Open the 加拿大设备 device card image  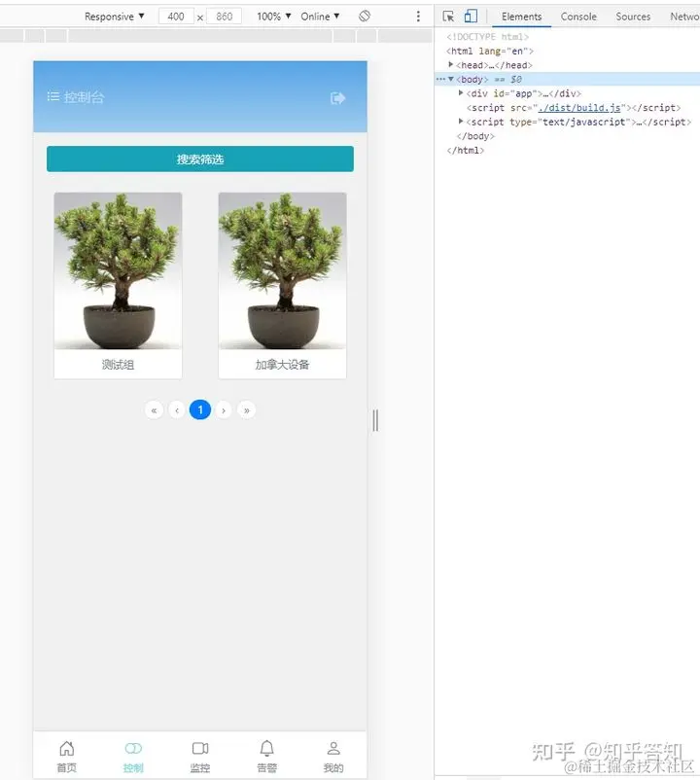tap(282, 270)
